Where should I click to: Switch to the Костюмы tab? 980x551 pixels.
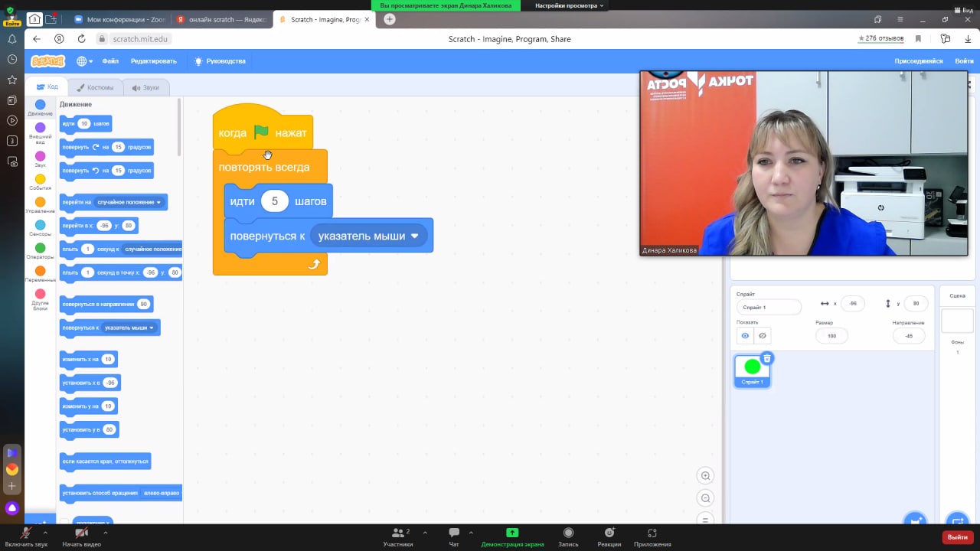[x=95, y=87]
